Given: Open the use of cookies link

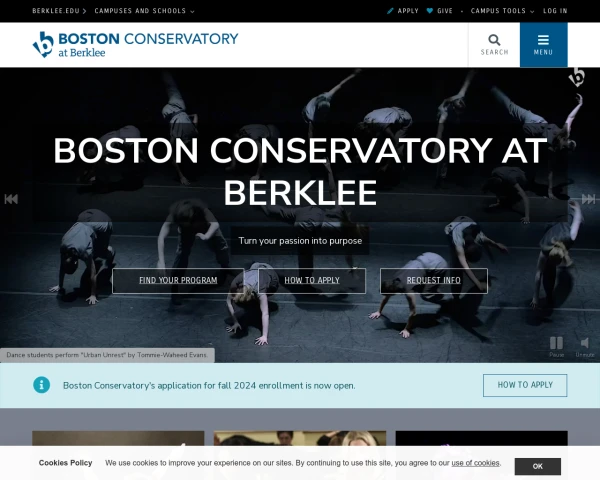Looking at the screenshot, I should 475,463.
